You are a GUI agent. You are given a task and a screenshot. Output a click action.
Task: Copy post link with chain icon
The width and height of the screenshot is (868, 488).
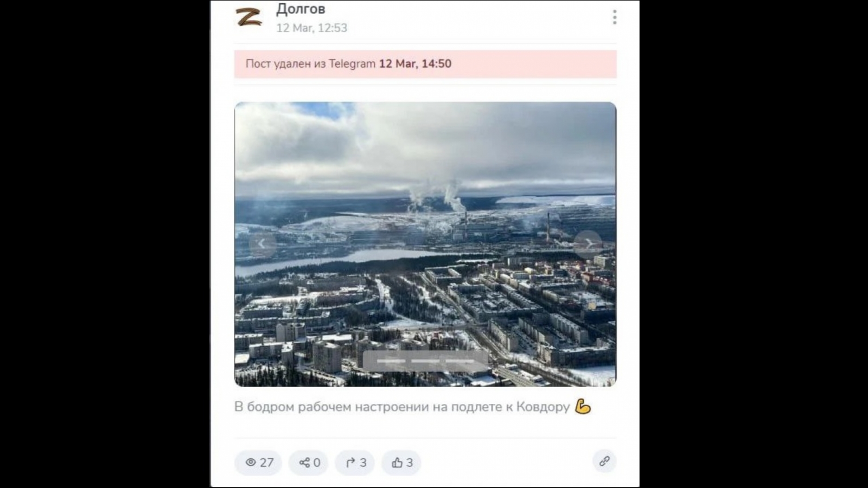604,461
